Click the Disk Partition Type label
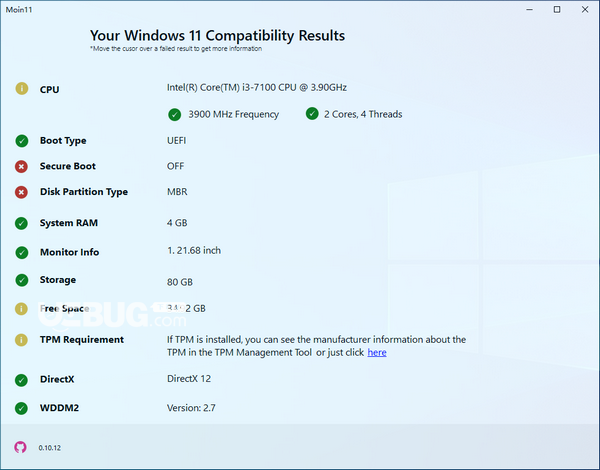Viewport: 600px width, 470px height. pyautogui.click(x=84, y=192)
